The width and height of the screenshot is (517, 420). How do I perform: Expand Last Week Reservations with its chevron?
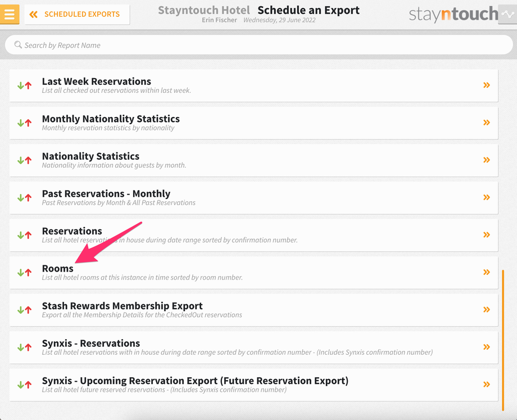[x=486, y=85]
